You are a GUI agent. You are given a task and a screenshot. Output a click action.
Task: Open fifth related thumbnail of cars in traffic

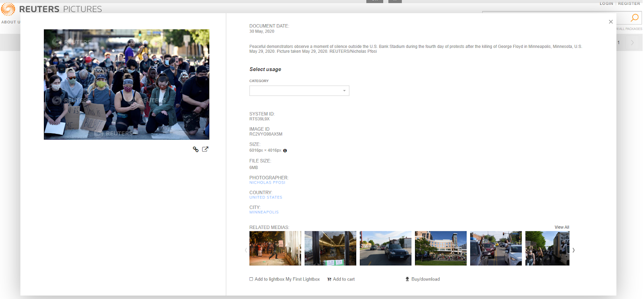[495, 248]
